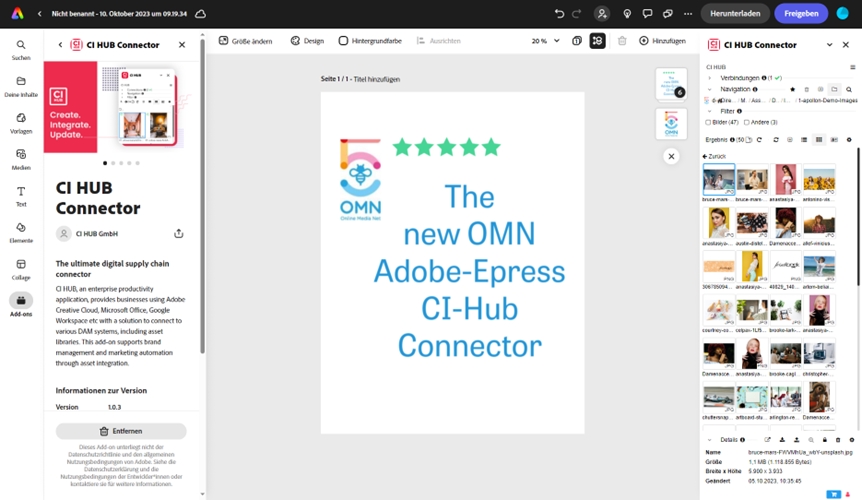Open the Suchen search sidebar item
The width and height of the screenshot is (862, 500).
(21, 49)
